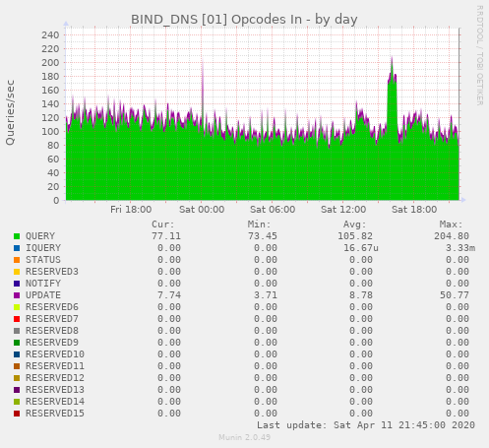Click the Max: column header

(452, 224)
